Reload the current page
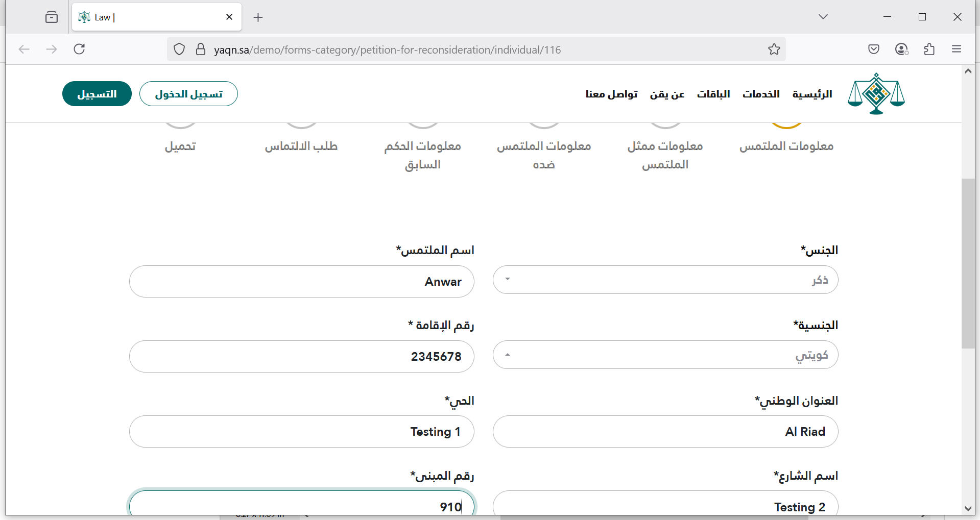This screenshot has width=980, height=520. [x=79, y=49]
